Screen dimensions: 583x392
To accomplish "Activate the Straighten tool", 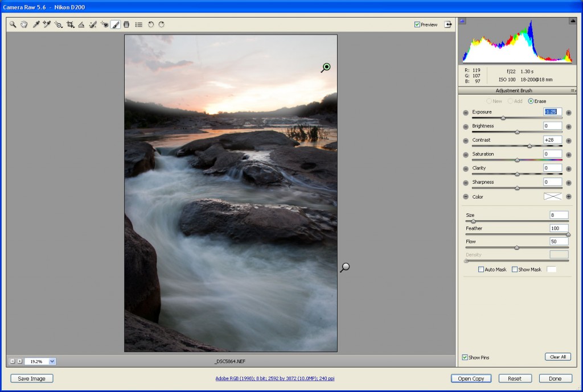I will pyautogui.click(x=81, y=25).
